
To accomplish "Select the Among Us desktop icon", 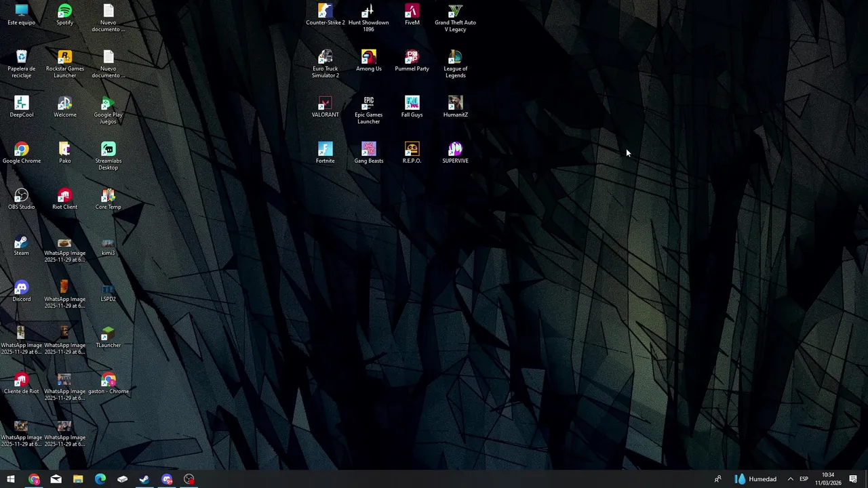I will (369, 61).
